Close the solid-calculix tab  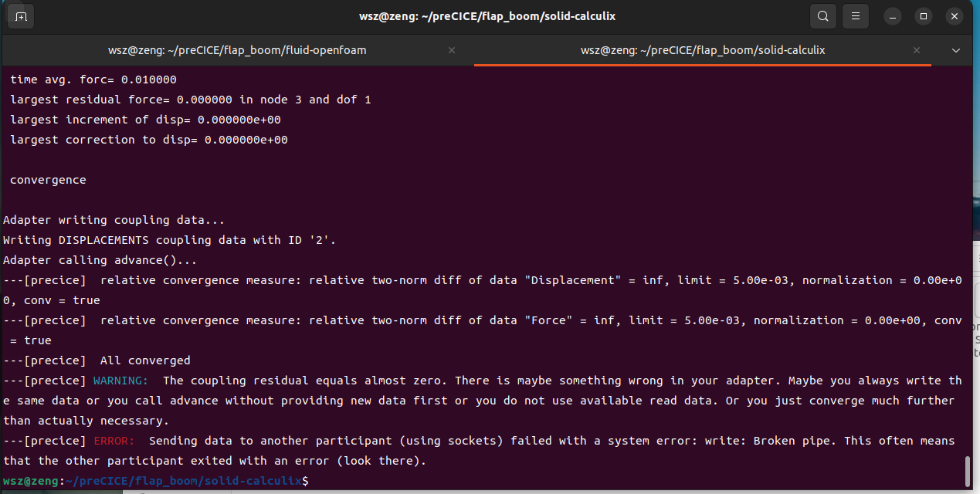(917, 50)
